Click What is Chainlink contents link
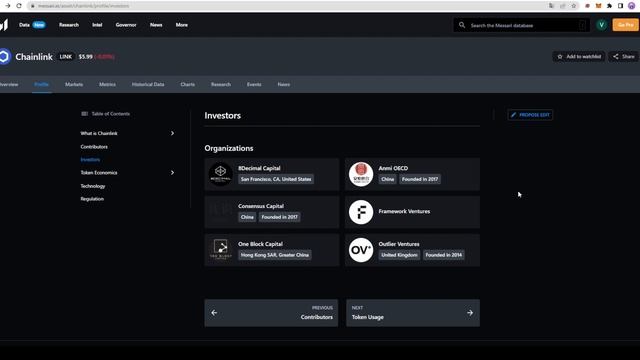 (x=99, y=133)
